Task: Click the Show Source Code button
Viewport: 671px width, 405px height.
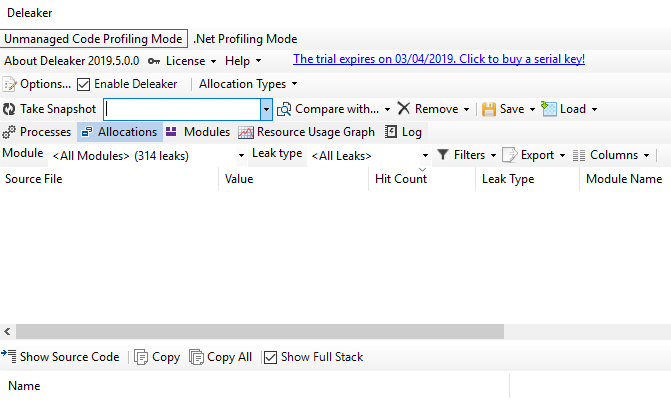Action: pos(60,357)
